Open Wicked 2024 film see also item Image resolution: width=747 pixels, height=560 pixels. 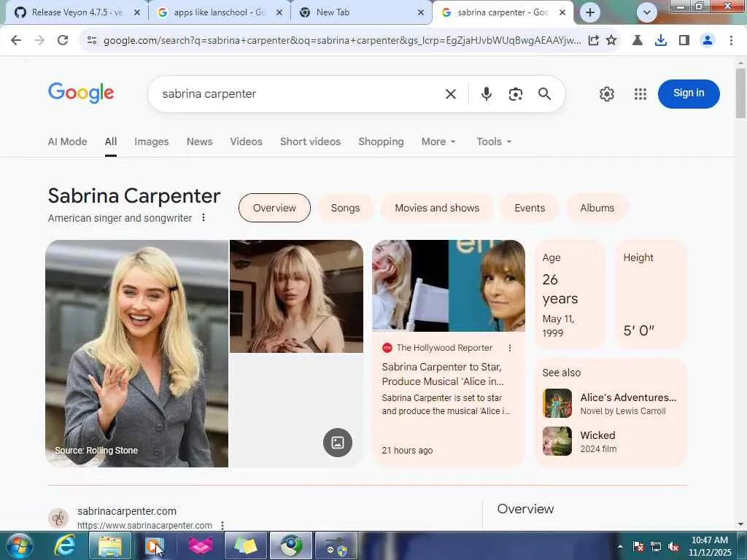(x=611, y=441)
